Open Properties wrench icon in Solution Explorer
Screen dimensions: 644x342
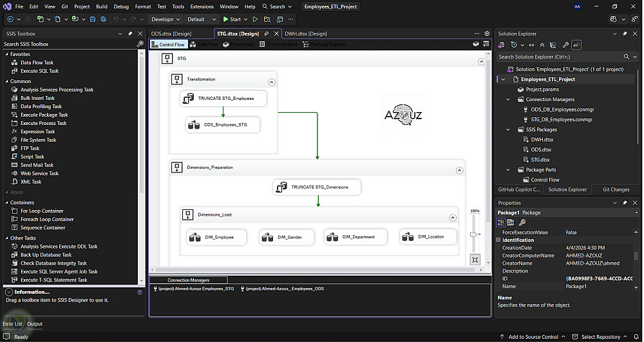click(x=565, y=45)
